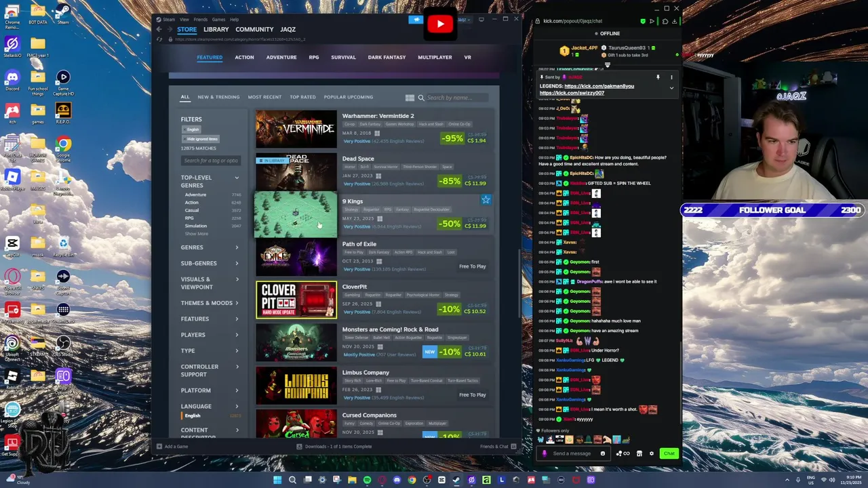Check the RPG genre filter

click(189, 218)
